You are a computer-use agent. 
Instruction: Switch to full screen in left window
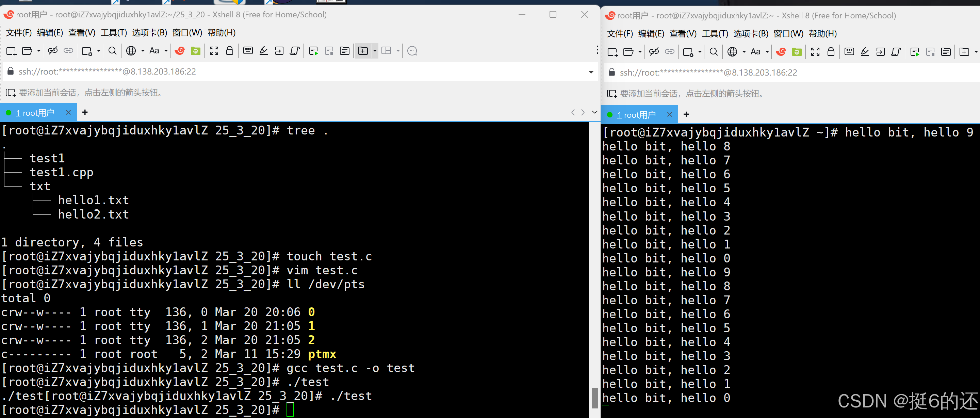[x=214, y=51]
